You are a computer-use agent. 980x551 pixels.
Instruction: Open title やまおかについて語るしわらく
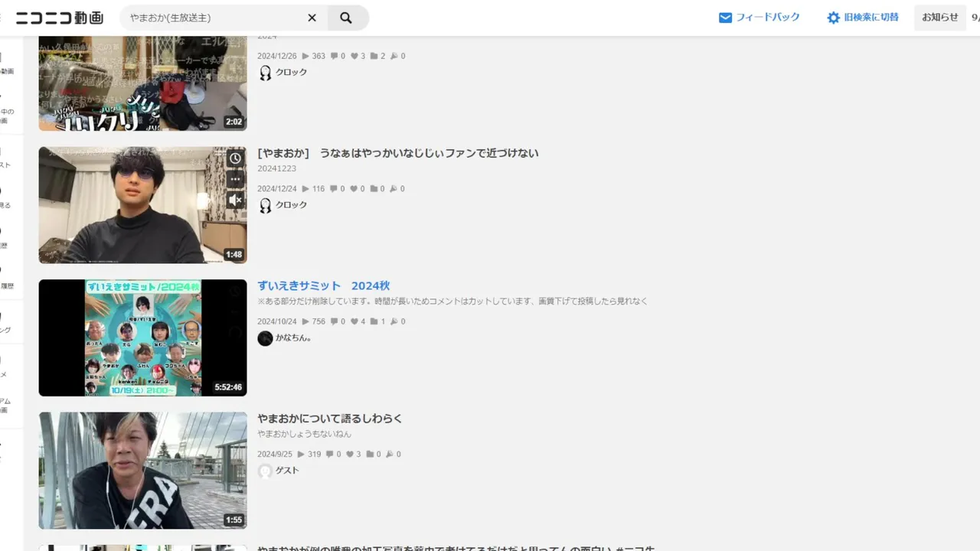(x=330, y=419)
